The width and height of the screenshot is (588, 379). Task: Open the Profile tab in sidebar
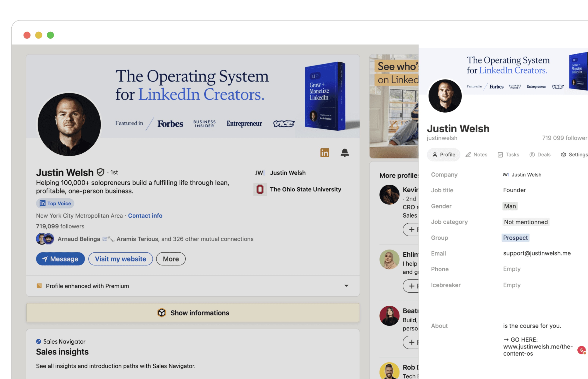[444, 155]
